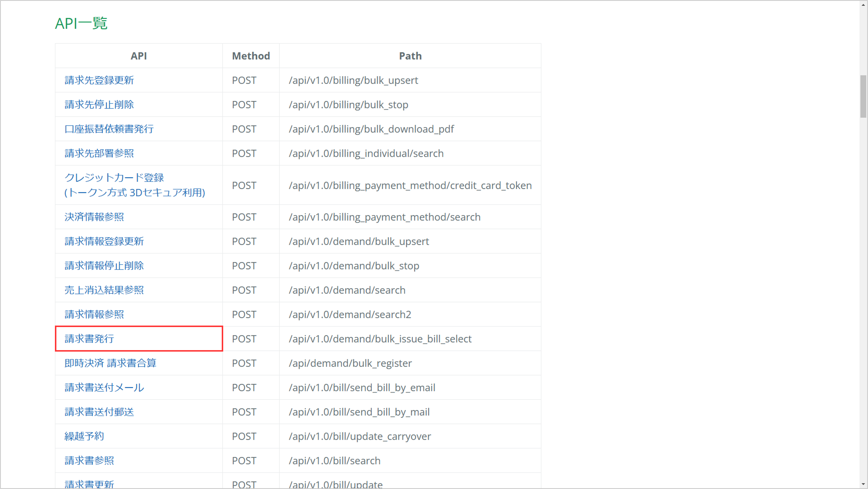This screenshot has height=489, width=868.
Task: Click the highlighted 請求書発行 link
Action: [x=89, y=338]
